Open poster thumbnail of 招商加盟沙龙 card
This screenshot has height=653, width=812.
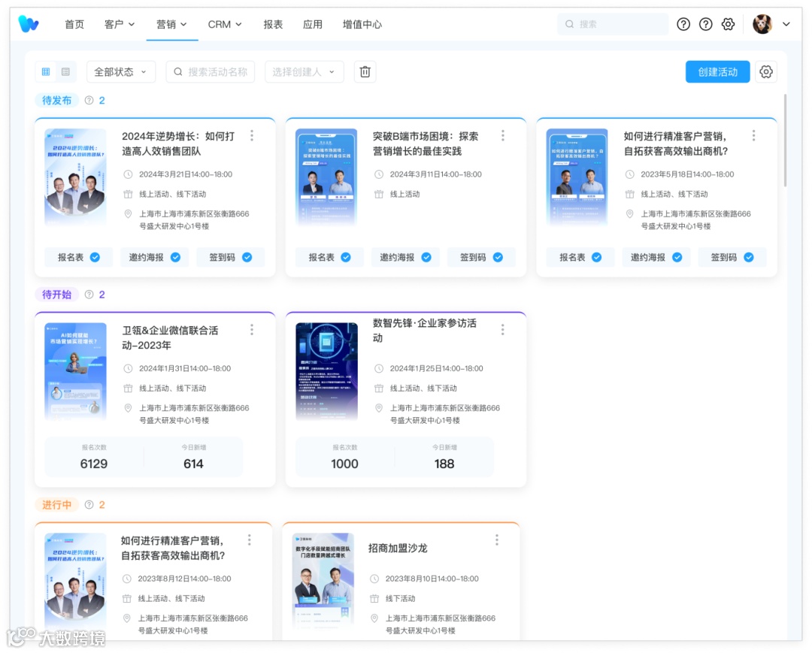[x=323, y=582]
